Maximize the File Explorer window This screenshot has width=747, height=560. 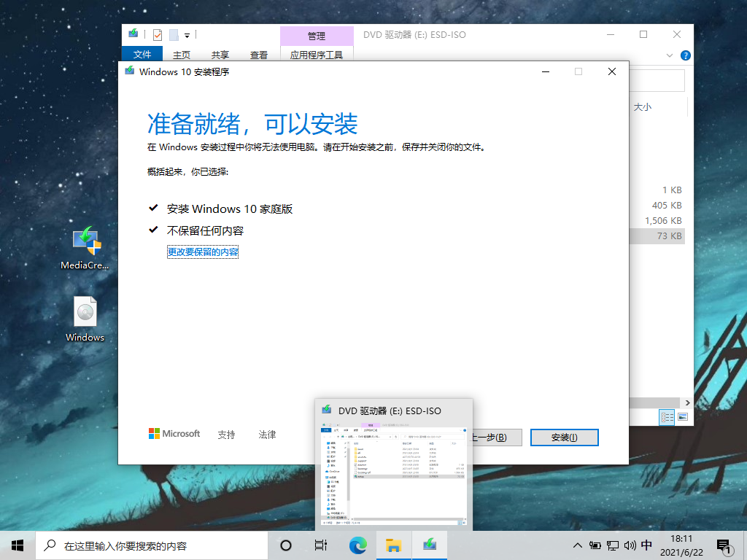(x=643, y=35)
